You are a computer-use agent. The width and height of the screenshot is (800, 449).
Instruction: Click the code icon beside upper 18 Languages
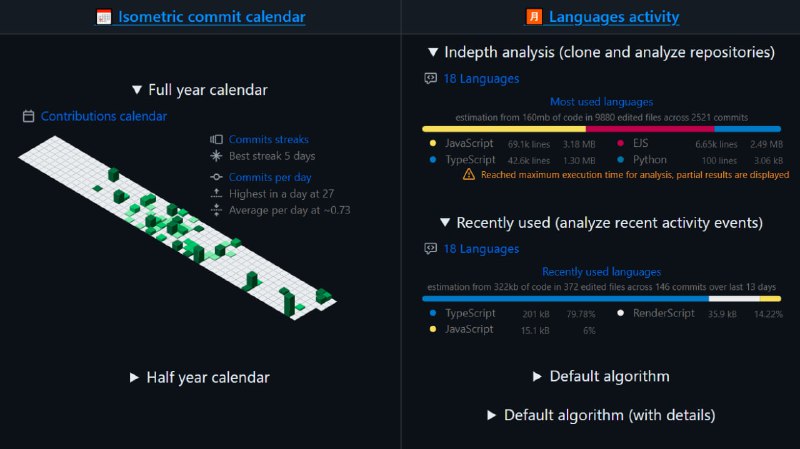[431, 79]
